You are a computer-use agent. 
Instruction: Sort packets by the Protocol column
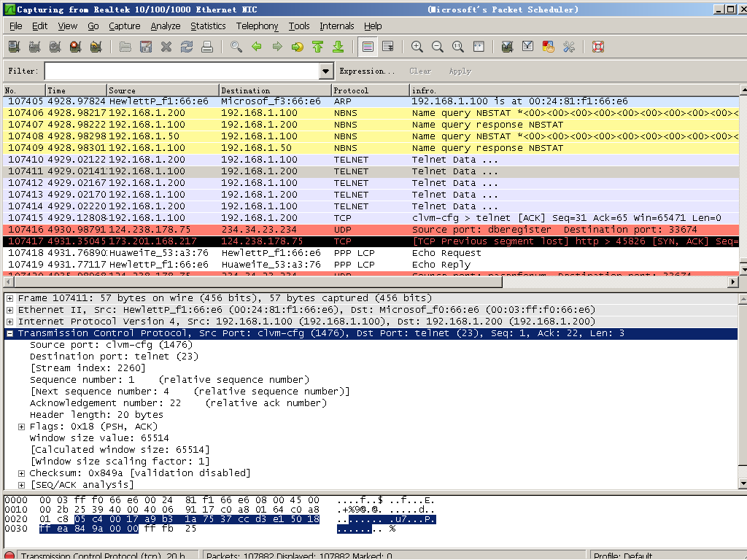[370, 90]
